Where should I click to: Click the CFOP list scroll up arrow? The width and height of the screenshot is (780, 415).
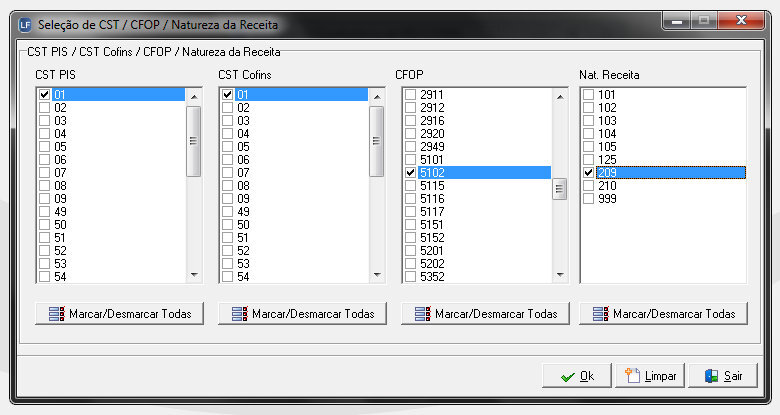click(x=560, y=97)
